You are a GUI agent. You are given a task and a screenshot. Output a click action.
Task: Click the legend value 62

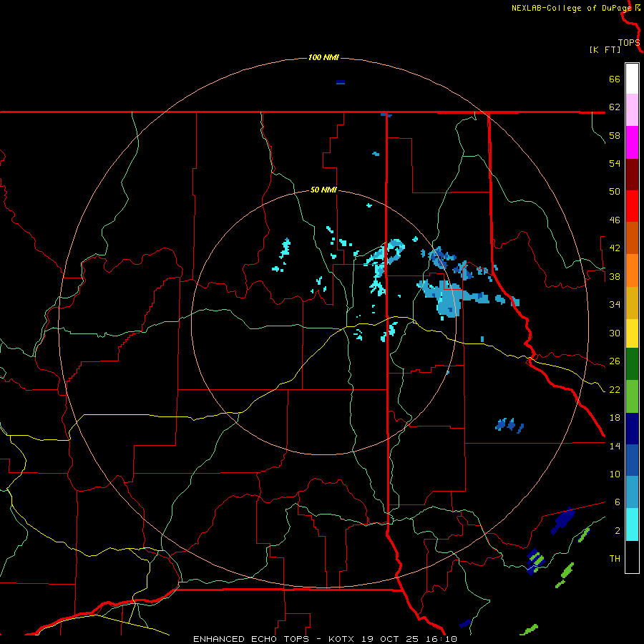(615, 107)
